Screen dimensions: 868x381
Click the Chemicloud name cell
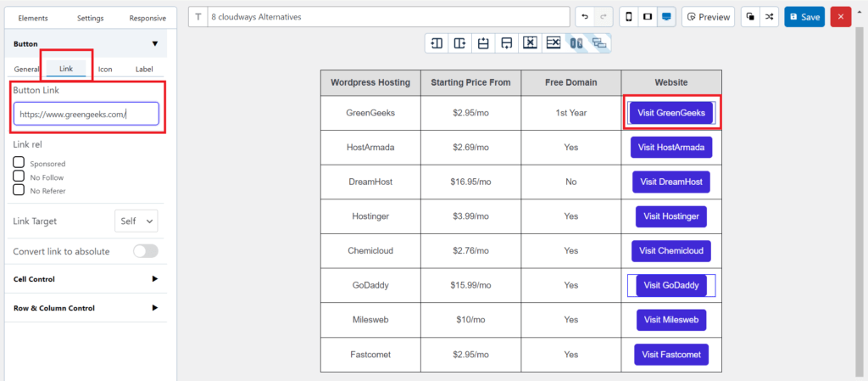tap(370, 251)
